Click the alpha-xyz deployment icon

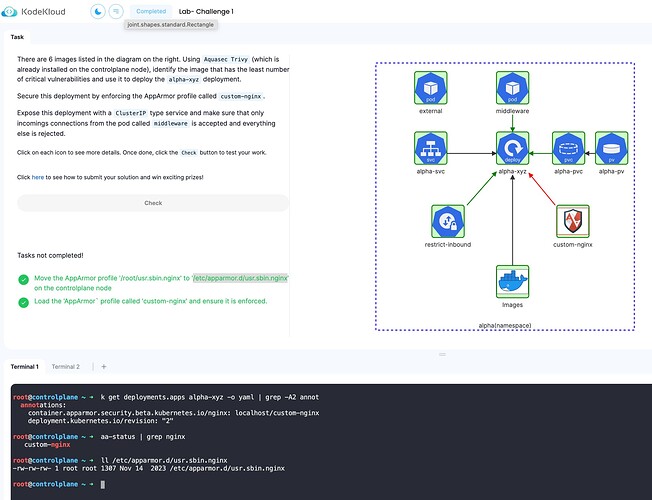pos(512,148)
